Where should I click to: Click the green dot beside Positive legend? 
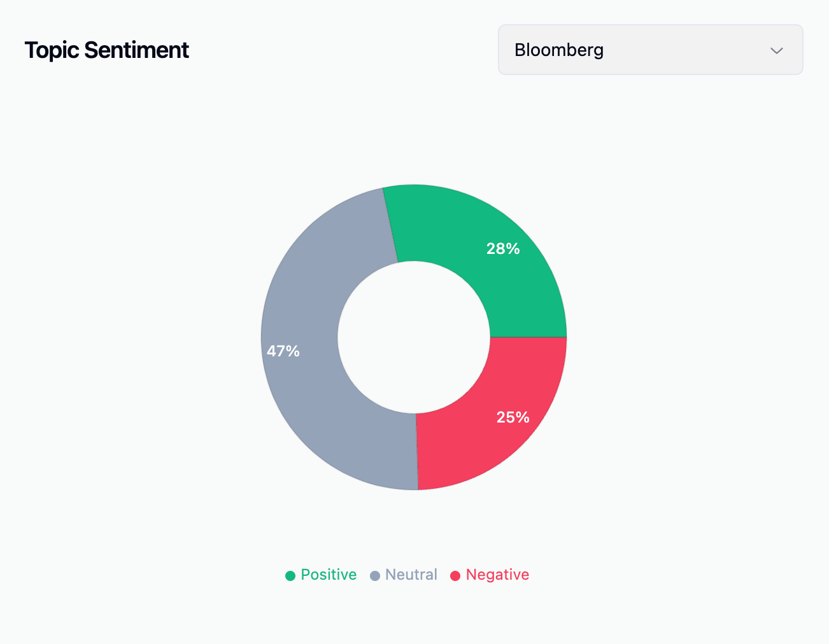point(290,575)
